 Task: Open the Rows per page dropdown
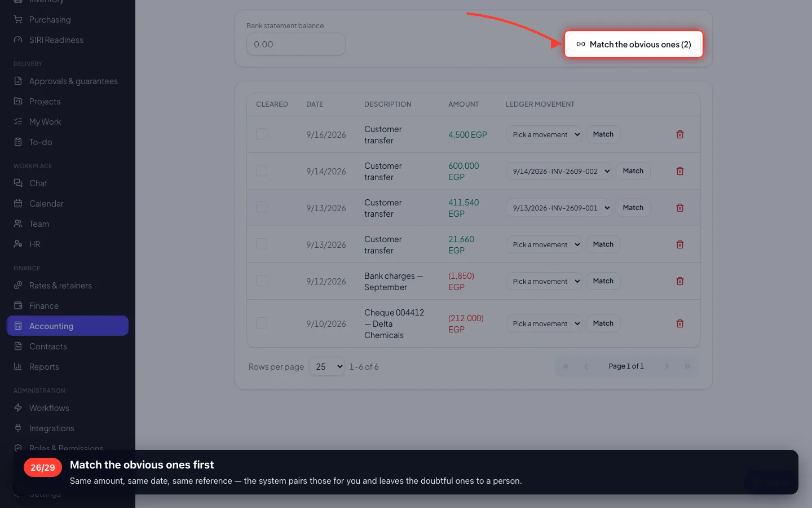[327, 366]
